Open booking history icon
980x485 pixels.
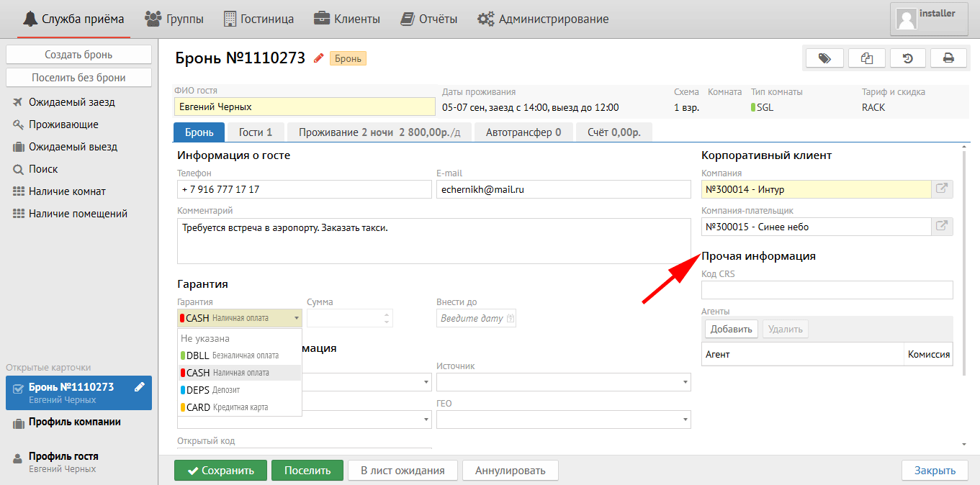907,58
